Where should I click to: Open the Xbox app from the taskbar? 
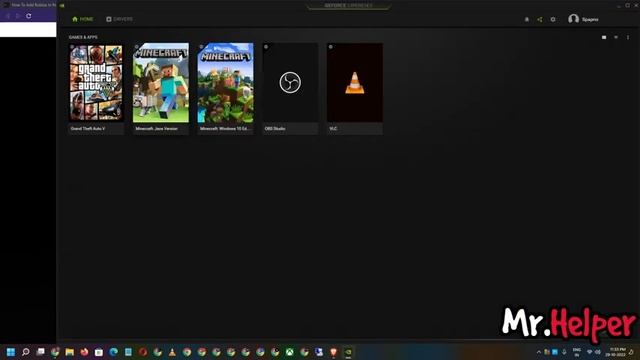[289, 352]
